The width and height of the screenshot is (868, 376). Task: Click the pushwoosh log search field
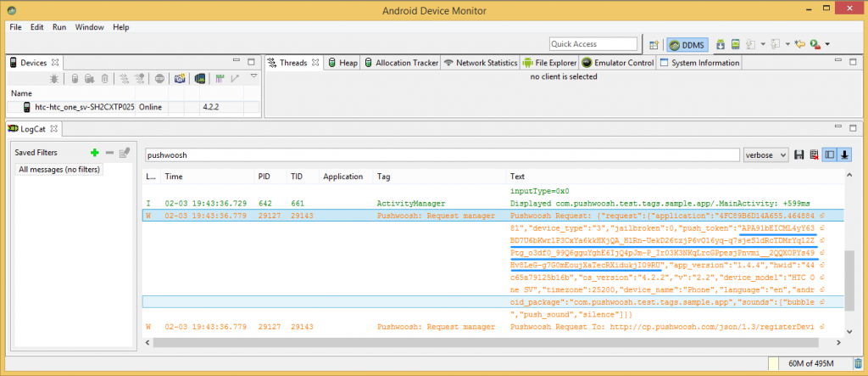(x=441, y=155)
